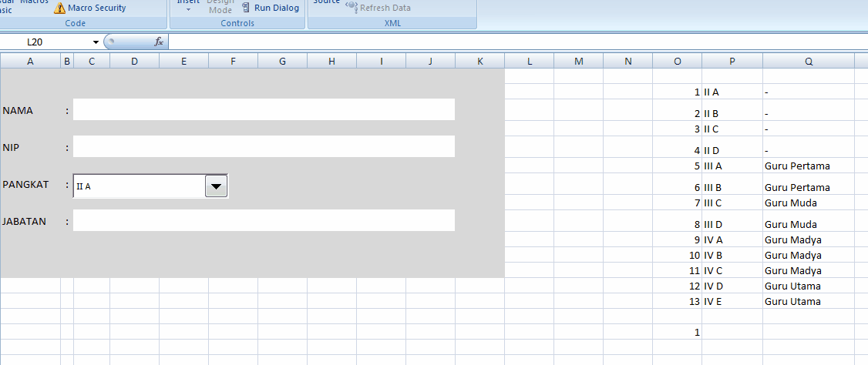Select Guru Utama cell beside IV E
The width and height of the screenshot is (868, 365).
(x=809, y=301)
